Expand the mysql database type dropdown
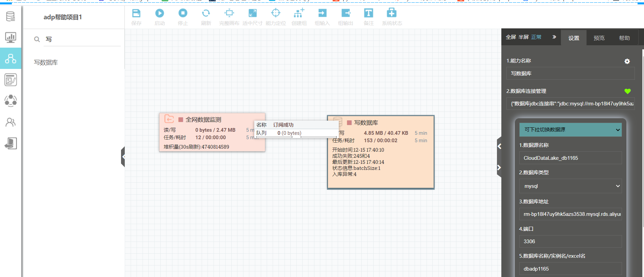This screenshot has height=277, width=644. 570,186
